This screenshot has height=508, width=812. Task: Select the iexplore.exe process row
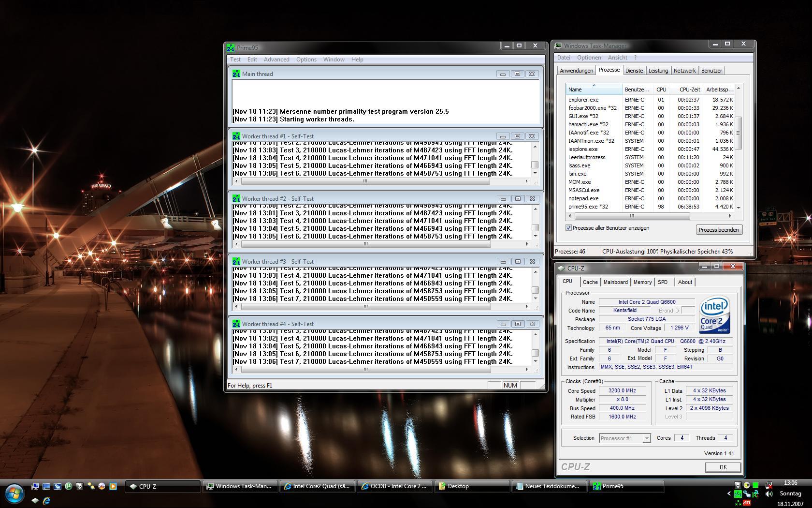point(650,149)
